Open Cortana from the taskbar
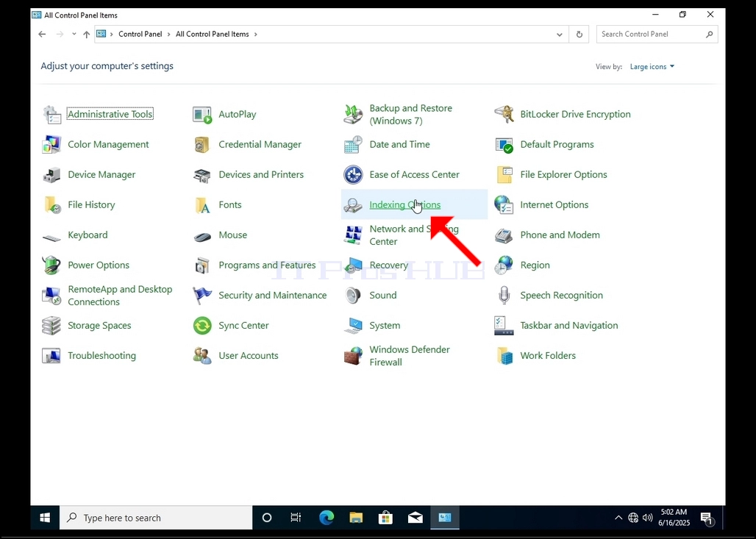The width and height of the screenshot is (756, 539). pos(267,518)
